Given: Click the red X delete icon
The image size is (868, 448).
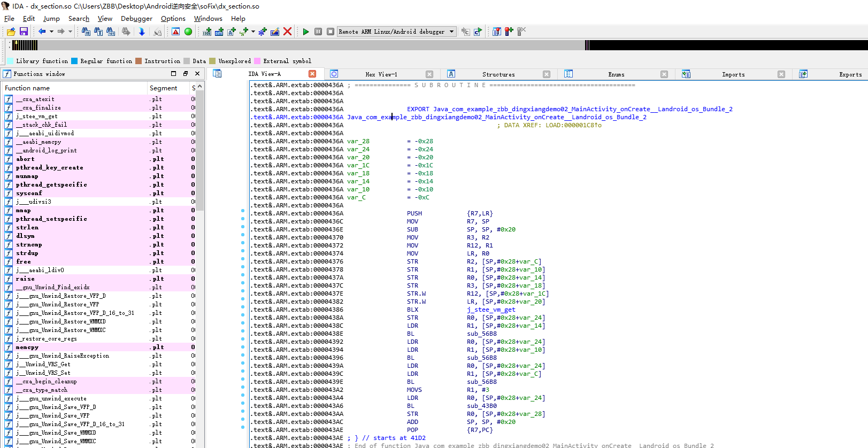Looking at the screenshot, I should click(287, 32).
